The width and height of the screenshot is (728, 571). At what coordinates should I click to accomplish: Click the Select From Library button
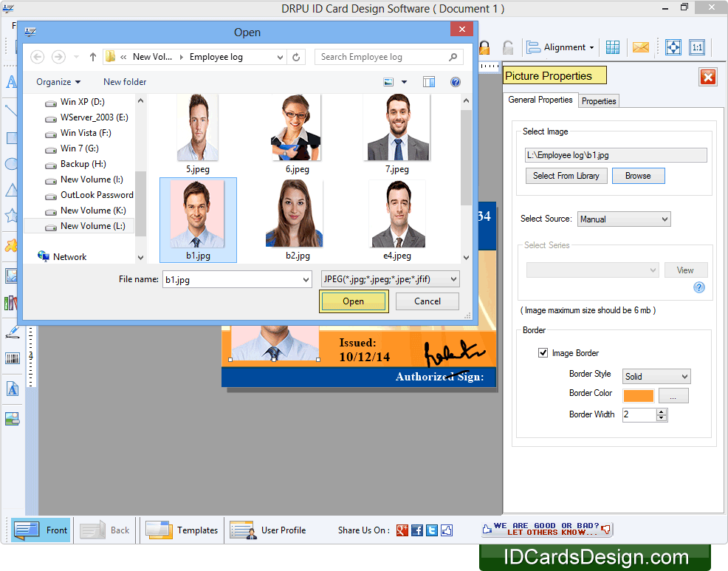tap(566, 175)
